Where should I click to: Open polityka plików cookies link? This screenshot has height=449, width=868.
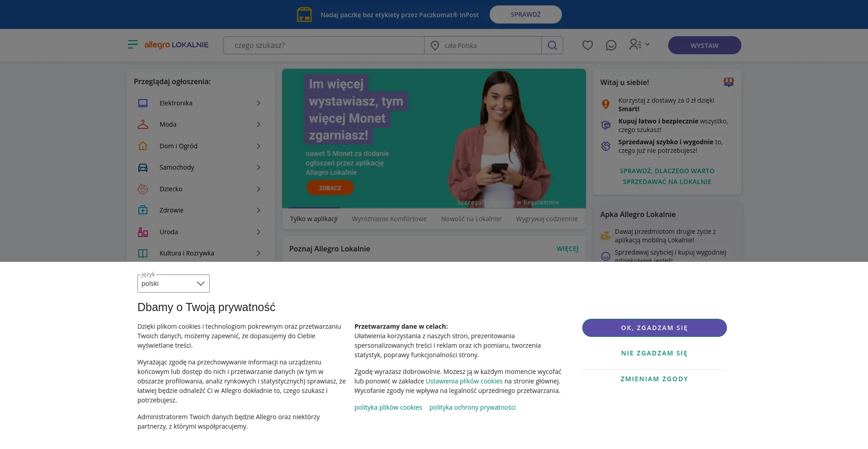[388, 407]
